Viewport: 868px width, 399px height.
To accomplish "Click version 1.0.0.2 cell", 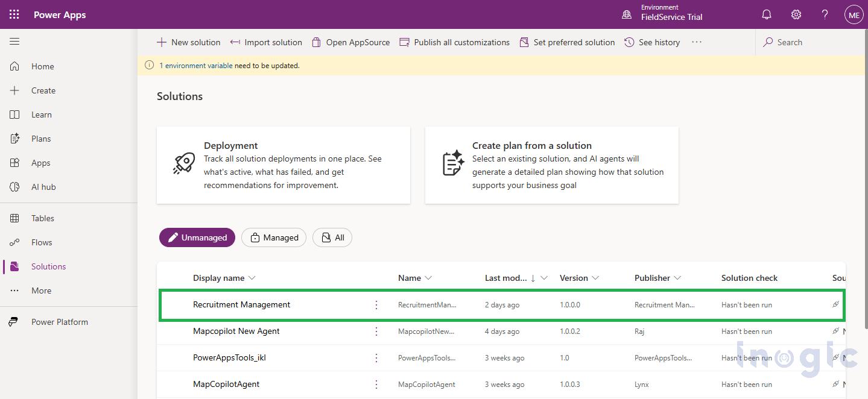I will click(570, 331).
